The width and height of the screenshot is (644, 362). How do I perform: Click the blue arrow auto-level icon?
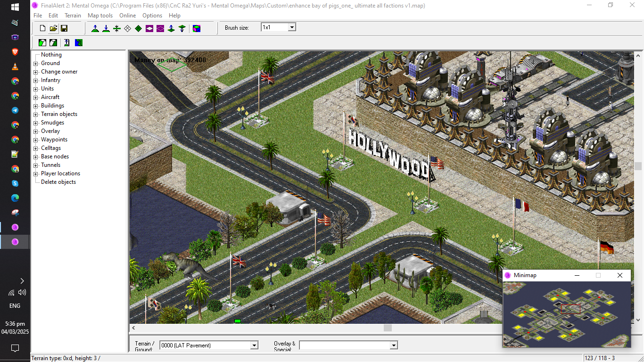67,42
